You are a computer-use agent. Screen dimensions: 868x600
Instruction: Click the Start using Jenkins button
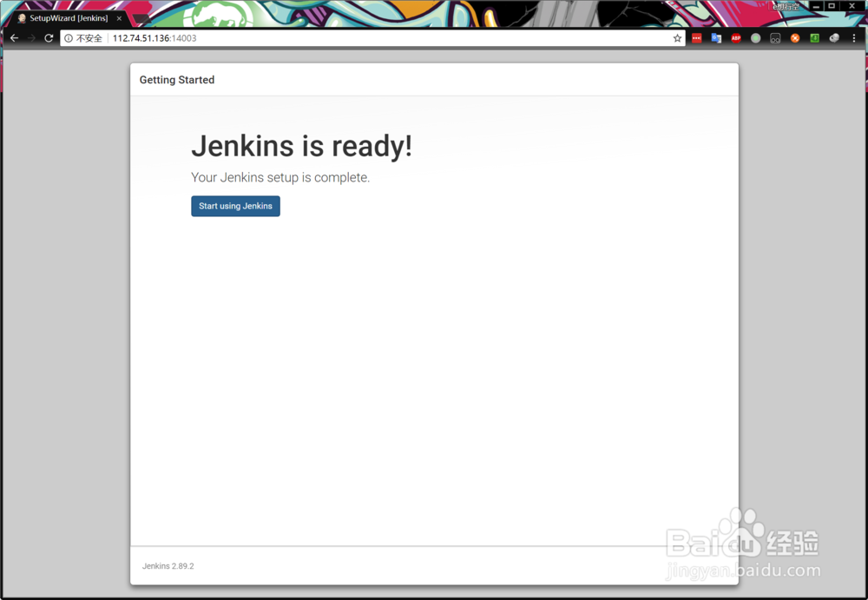point(235,206)
